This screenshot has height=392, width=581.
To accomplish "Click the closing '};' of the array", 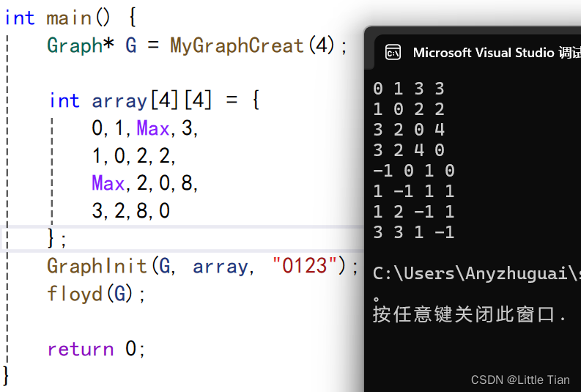I will pos(56,238).
